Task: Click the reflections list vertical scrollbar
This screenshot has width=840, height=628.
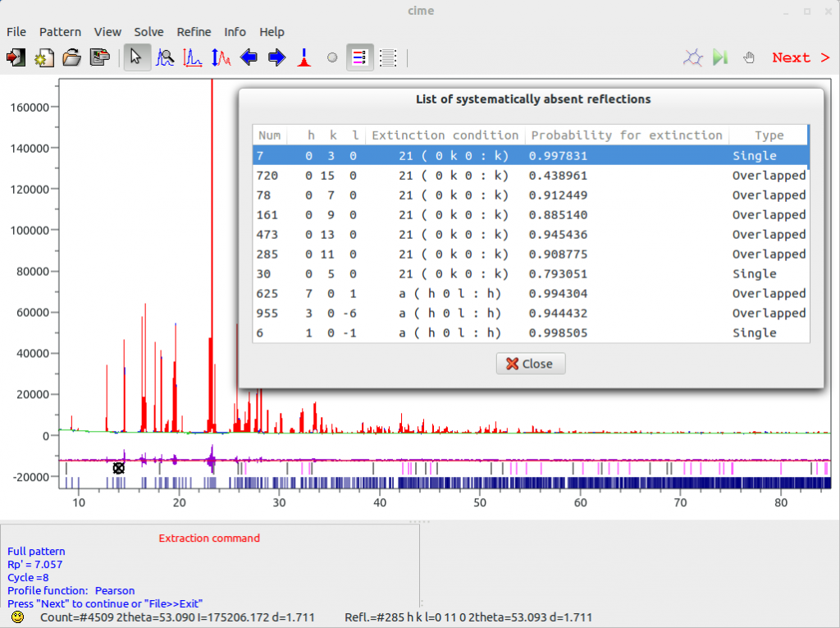Action: coord(808,147)
